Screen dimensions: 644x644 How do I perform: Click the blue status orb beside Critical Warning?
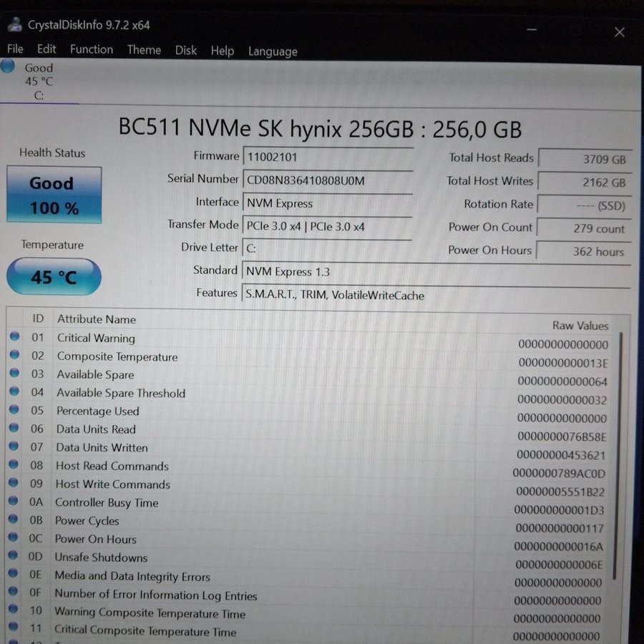[14, 337]
